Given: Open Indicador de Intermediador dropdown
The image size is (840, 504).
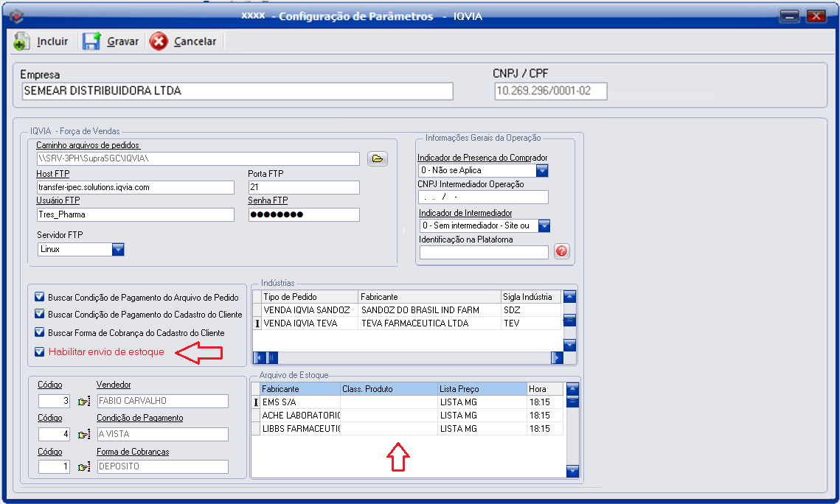Looking at the screenshot, I should coord(544,225).
